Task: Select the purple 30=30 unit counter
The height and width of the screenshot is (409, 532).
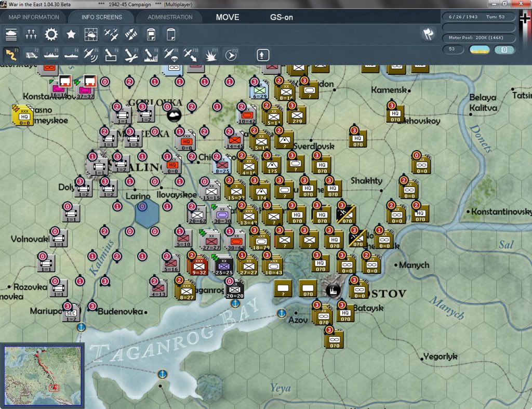Action: coord(222,215)
